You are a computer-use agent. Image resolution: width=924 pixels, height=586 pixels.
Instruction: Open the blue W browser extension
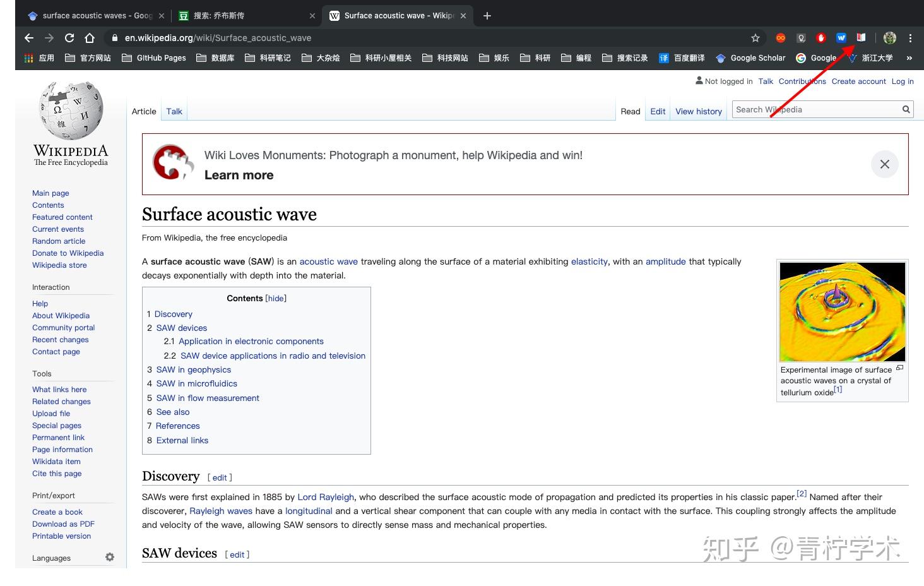(x=841, y=38)
